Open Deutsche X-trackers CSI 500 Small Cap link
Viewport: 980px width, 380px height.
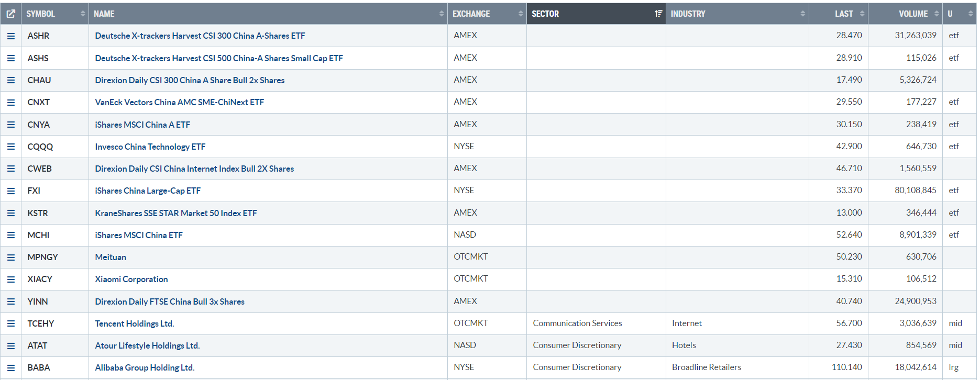pos(219,58)
